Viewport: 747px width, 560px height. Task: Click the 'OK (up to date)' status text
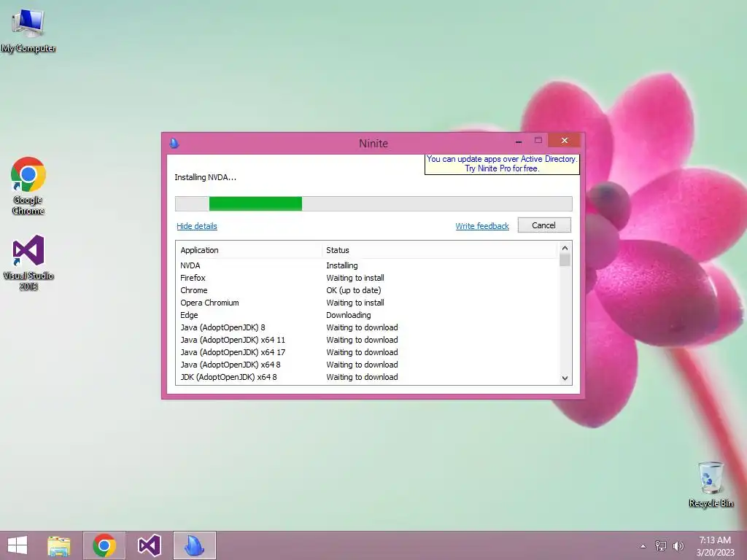pyautogui.click(x=354, y=290)
